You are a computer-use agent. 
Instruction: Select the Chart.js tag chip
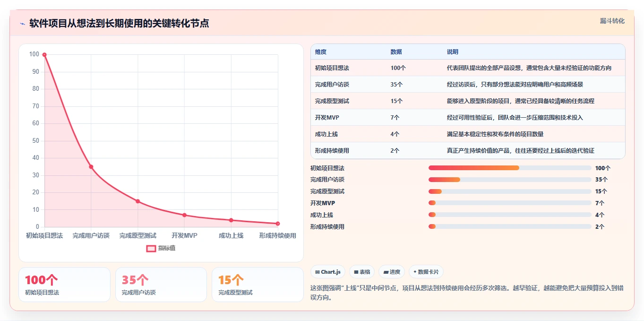tap(327, 272)
